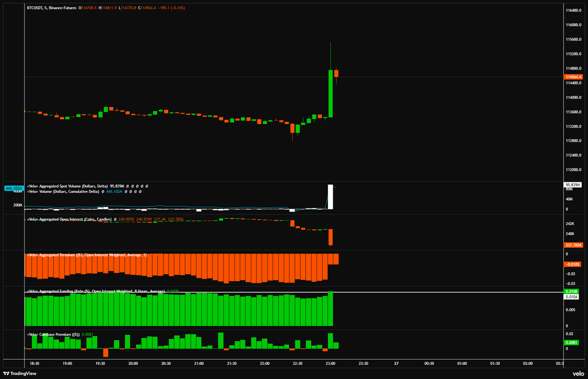Select the Coinbase Premium indicator label
Screen dimensions: 588x379
tap(53, 334)
